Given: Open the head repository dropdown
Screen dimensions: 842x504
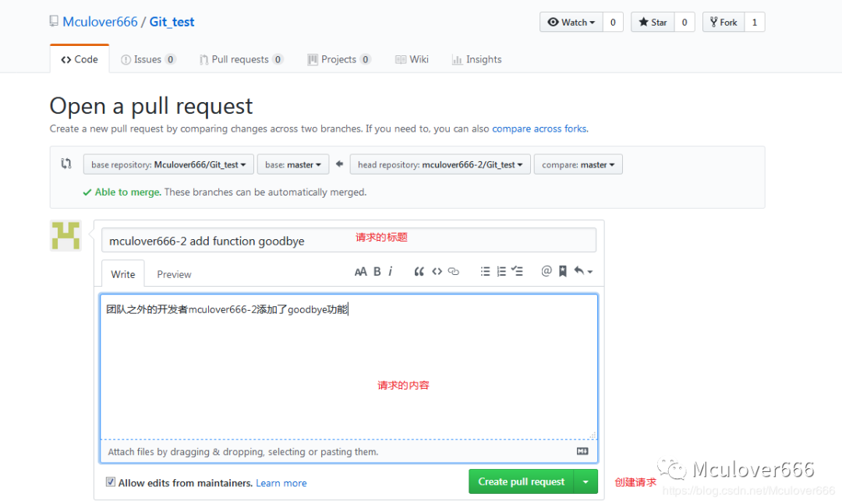Looking at the screenshot, I should (x=440, y=165).
